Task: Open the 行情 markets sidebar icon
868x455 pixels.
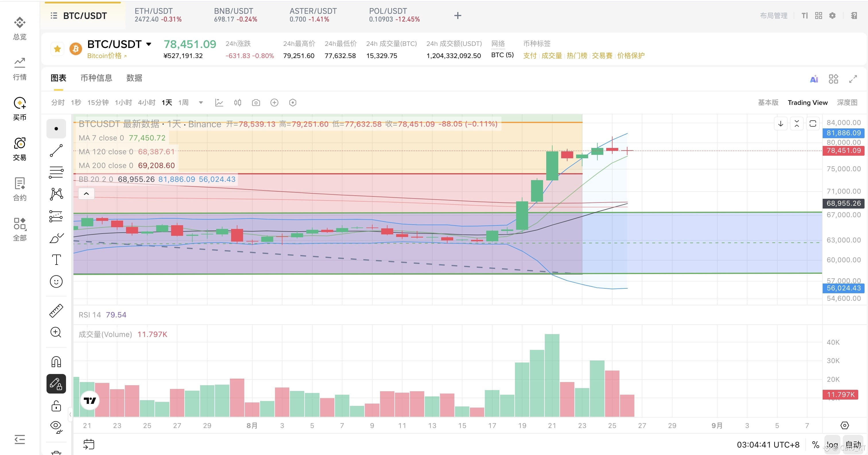Action: (20, 69)
